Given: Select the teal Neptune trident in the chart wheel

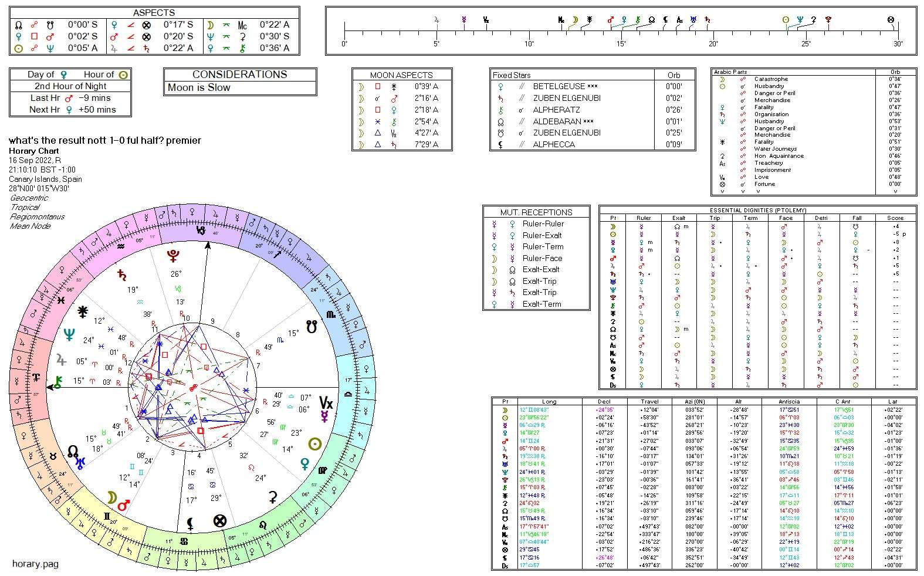Looking at the screenshot, I should click(69, 335).
